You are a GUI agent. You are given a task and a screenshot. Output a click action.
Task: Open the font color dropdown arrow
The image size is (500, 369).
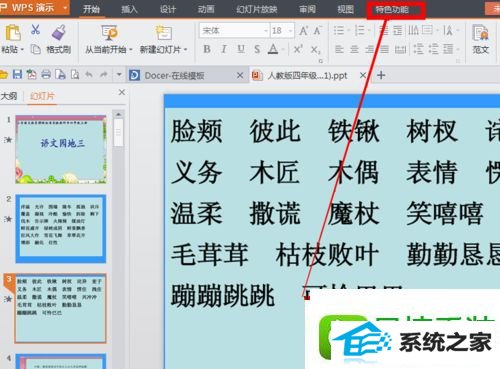click(283, 50)
